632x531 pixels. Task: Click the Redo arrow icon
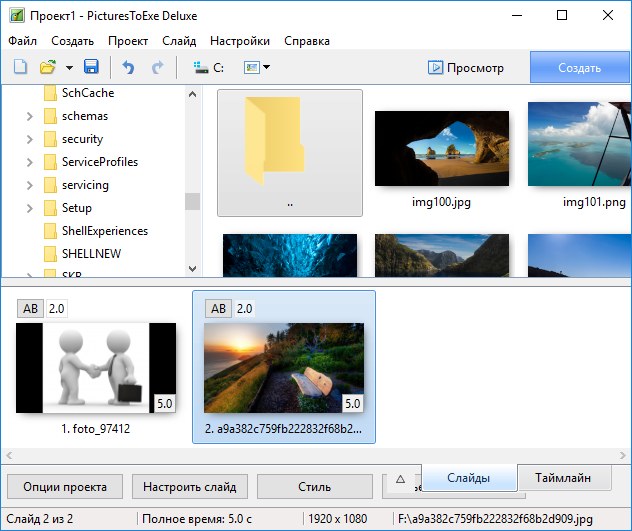(x=157, y=67)
